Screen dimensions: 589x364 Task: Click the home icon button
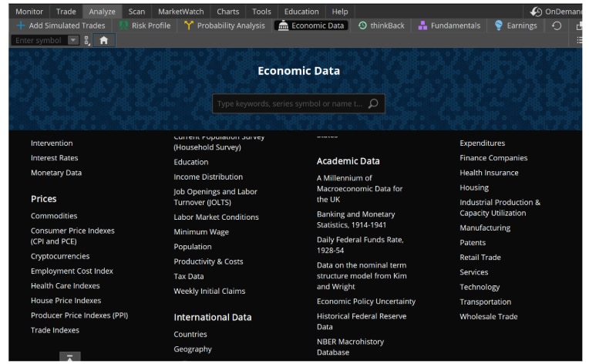click(x=103, y=40)
